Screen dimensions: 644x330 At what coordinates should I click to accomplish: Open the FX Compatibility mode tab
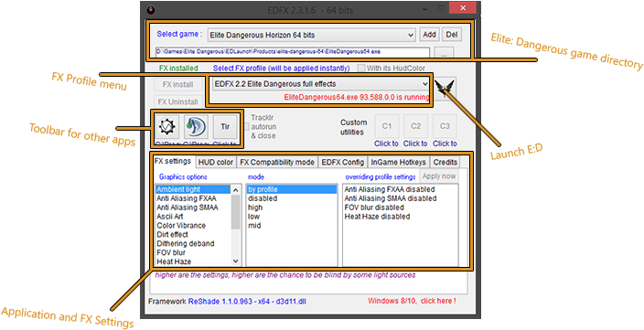click(x=277, y=163)
